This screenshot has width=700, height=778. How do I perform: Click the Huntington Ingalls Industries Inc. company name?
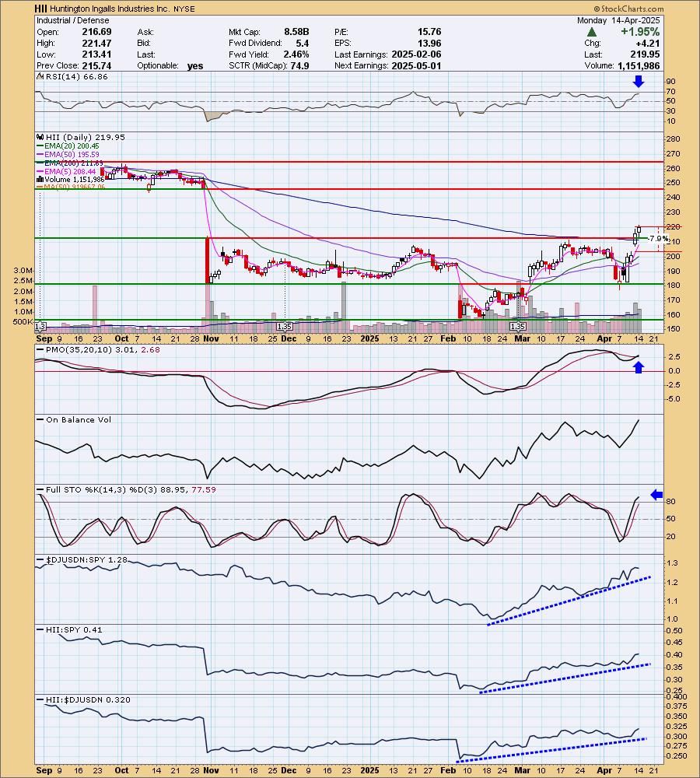(x=110, y=9)
